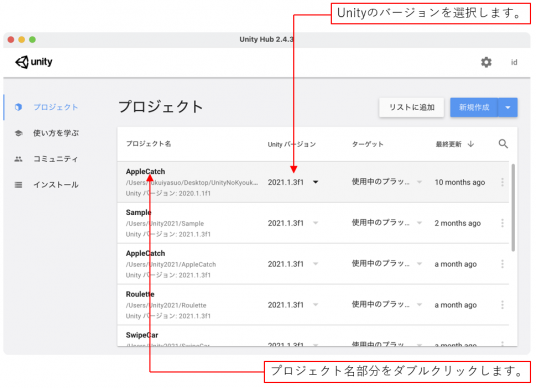The image size is (536, 388).
Task: Expand the 新規作成 dropdown arrow
Action: [508, 107]
